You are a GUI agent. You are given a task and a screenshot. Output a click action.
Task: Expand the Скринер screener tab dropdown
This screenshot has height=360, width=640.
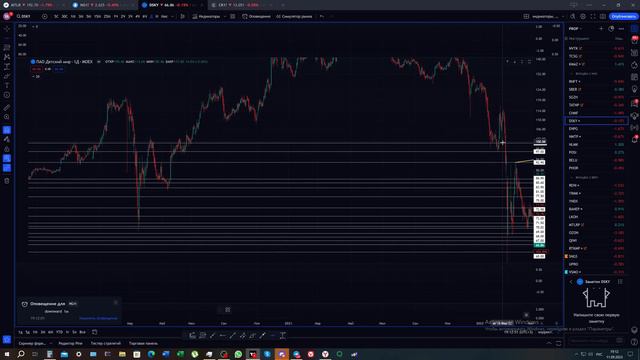click(50, 343)
